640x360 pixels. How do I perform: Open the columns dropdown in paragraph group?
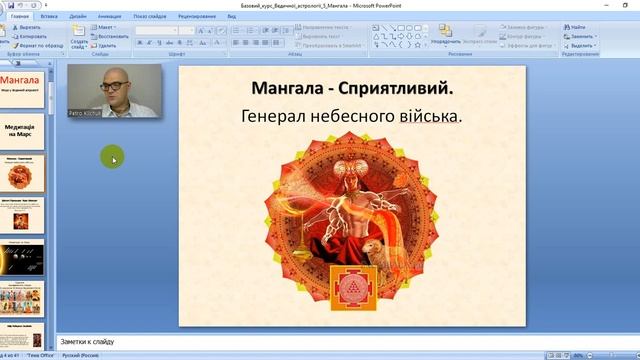click(278, 42)
